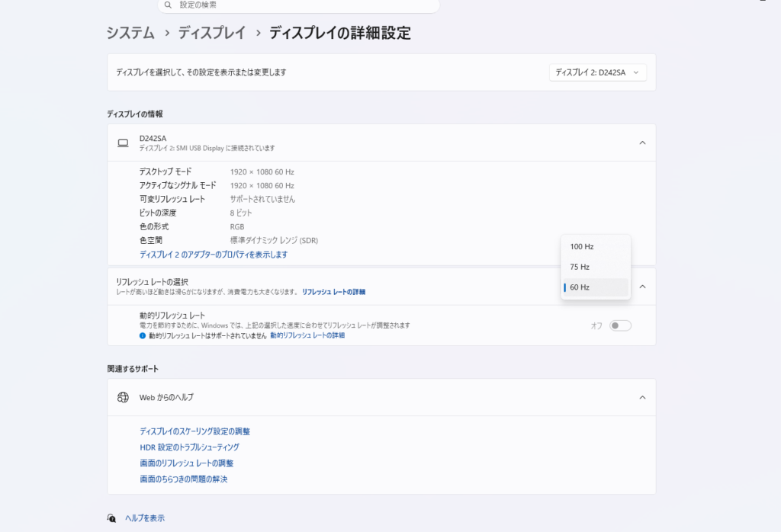Image resolution: width=781 pixels, height=532 pixels.
Task: Click ヘルプを表示 link
Action: [x=145, y=518]
